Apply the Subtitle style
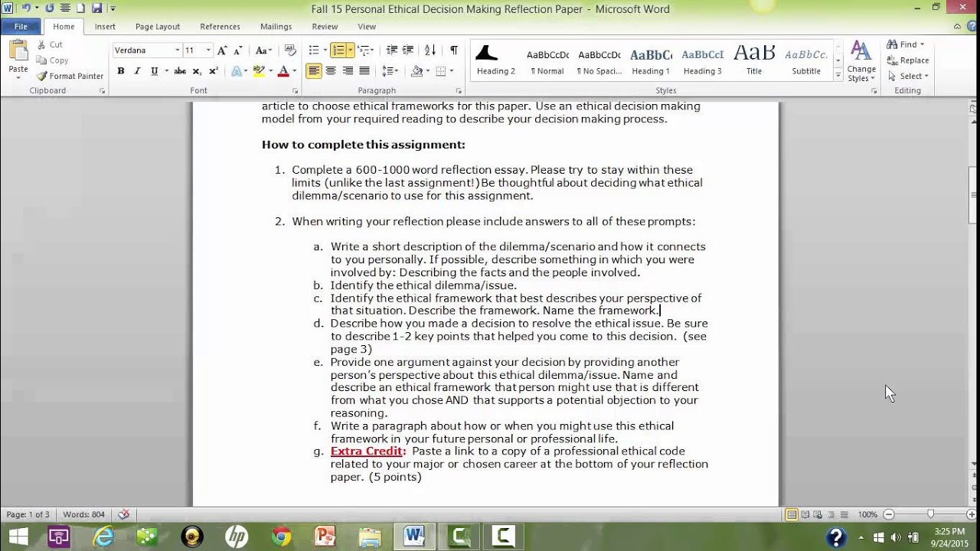This screenshot has width=980, height=551. 806,61
